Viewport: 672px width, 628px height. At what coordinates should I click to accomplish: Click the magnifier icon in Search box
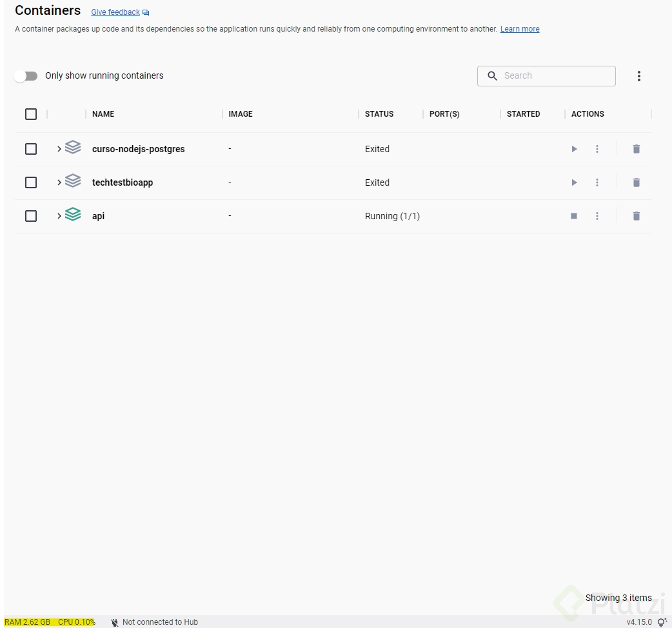coord(493,76)
